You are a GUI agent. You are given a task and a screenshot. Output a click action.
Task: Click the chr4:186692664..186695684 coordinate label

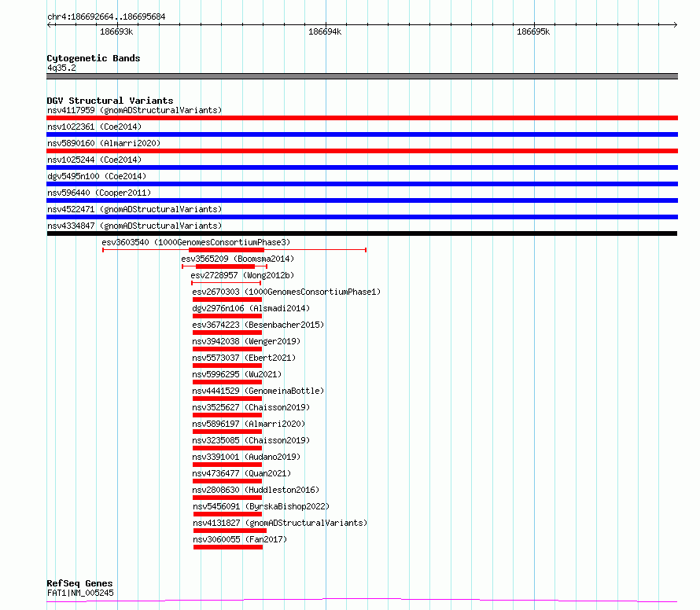pos(106,17)
